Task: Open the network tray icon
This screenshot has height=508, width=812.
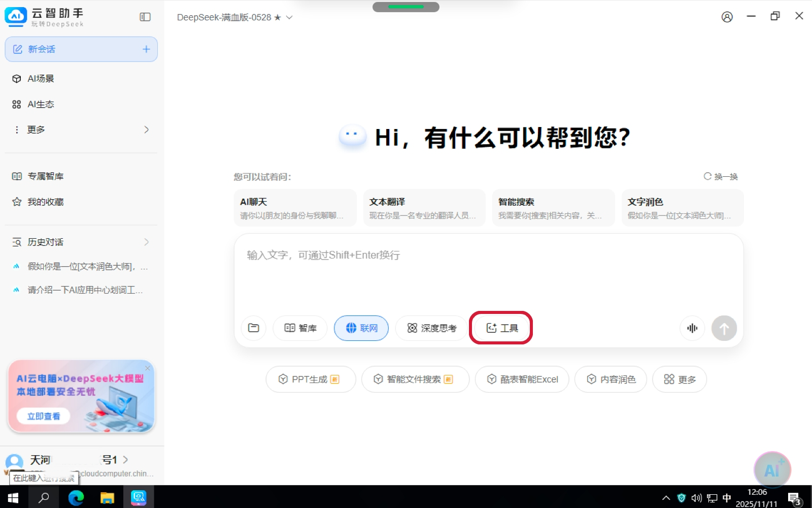Action: point(712,498)
